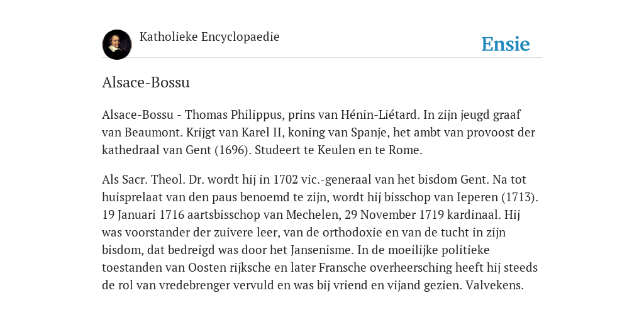The image size is (644, 322).
Task: Click the round portrait avatar image
Action: (117, 45)
